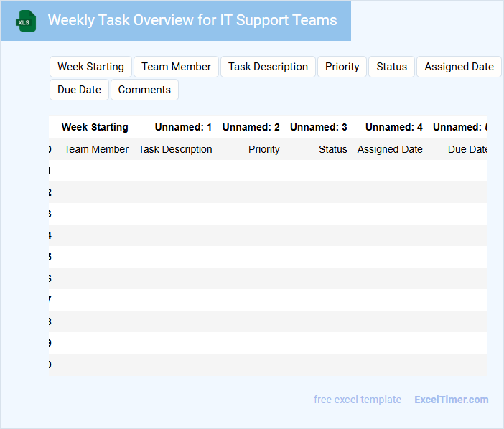Select the Team Member tag button
Image resolution: width=504 pixels, height=429 pixels.
click(176, 67)
